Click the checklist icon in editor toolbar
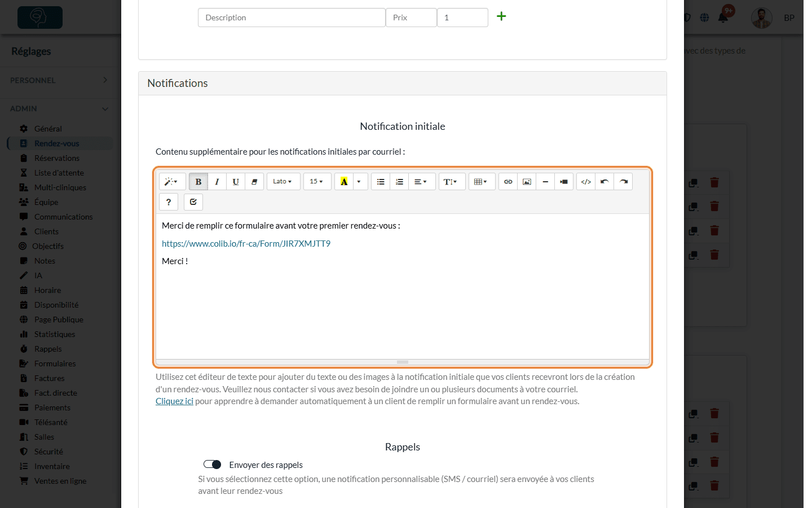 [x=193, y=202]
